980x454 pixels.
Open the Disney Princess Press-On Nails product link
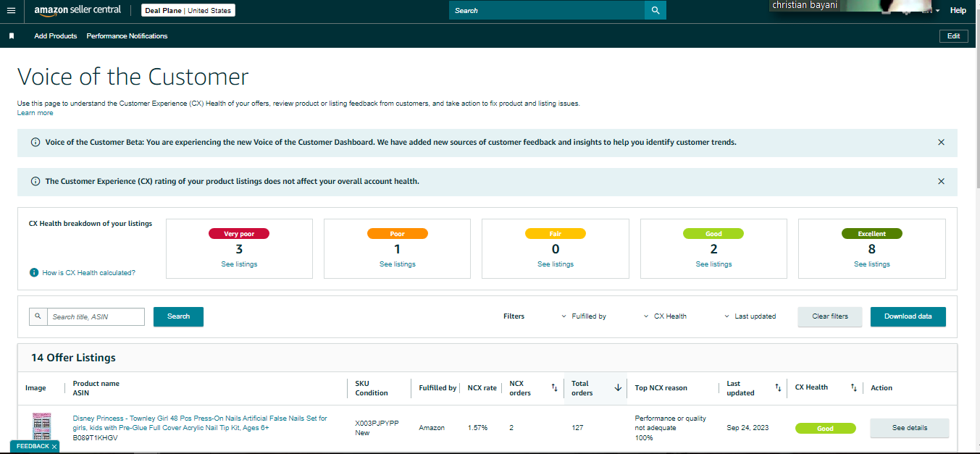click(200, 423)
